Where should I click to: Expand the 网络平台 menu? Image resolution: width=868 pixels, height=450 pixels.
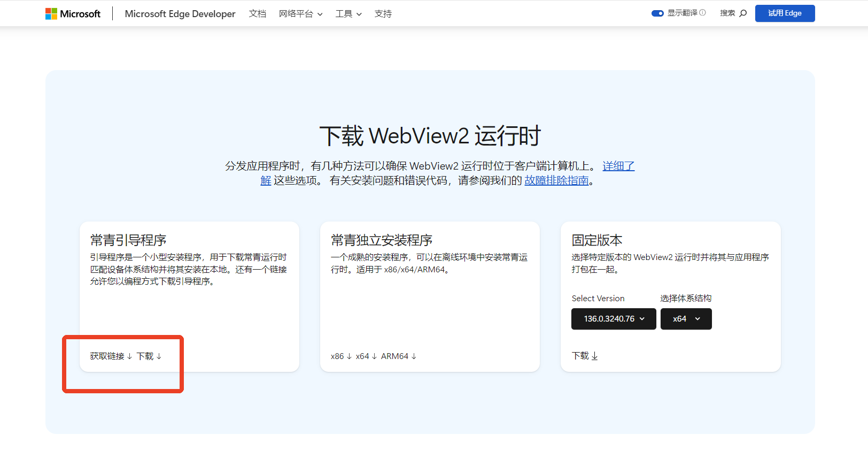300,14
